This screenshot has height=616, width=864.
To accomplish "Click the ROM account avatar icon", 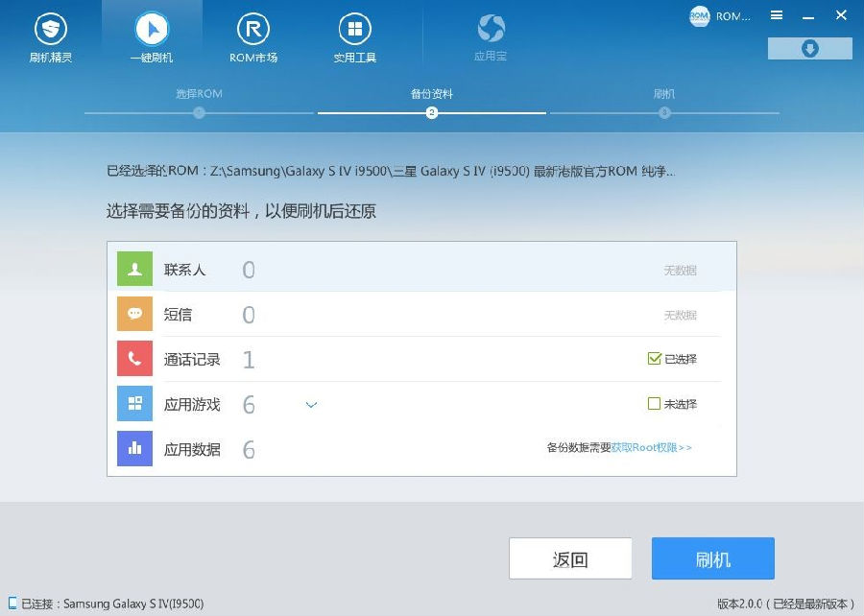I will point(699,16).
